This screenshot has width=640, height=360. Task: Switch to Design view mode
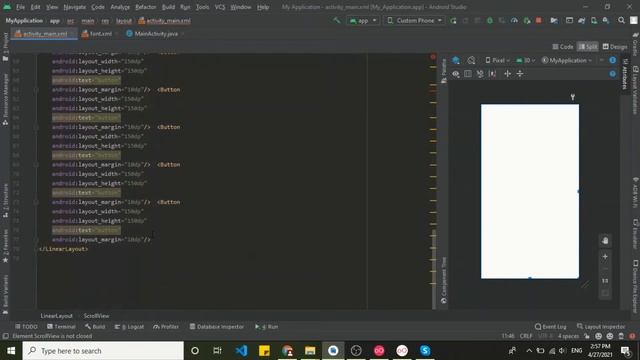(615, 47)
